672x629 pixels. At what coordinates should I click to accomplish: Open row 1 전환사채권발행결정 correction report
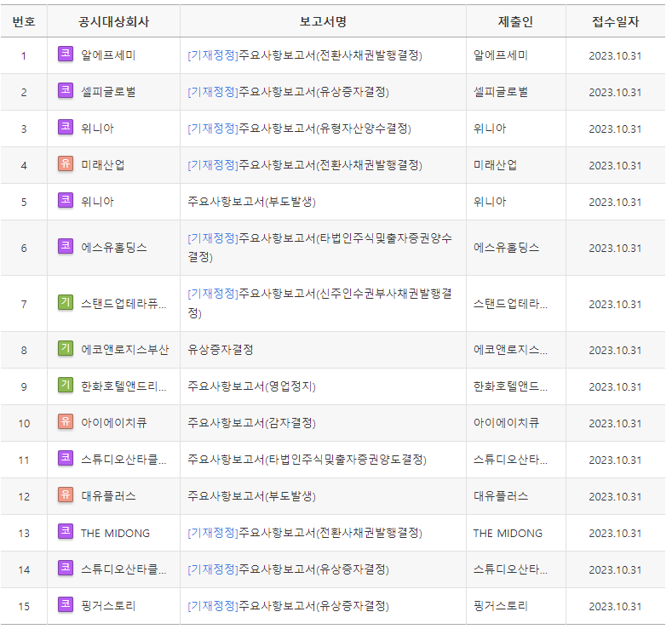305,55
